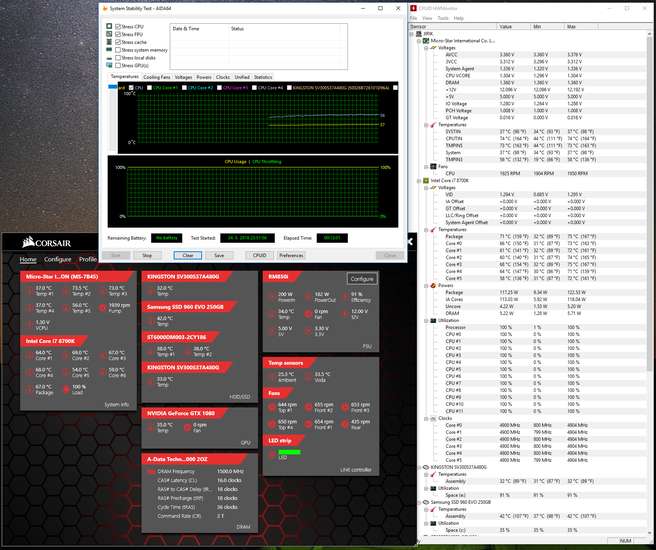
Task: Stop the AIDA64 stability test
Action: click(x=147, y=255)
